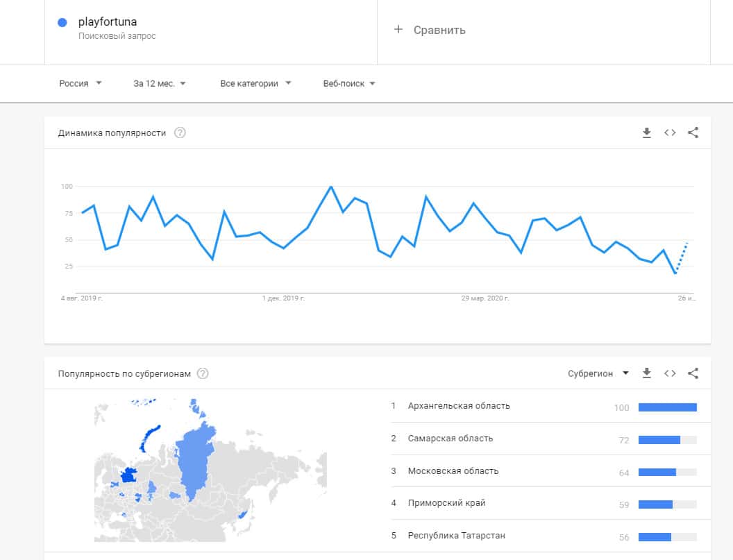This screenshot has width=733, height=560.
Task: Click the Поисковый запрос subtitle text
Action: click(117, 36)
